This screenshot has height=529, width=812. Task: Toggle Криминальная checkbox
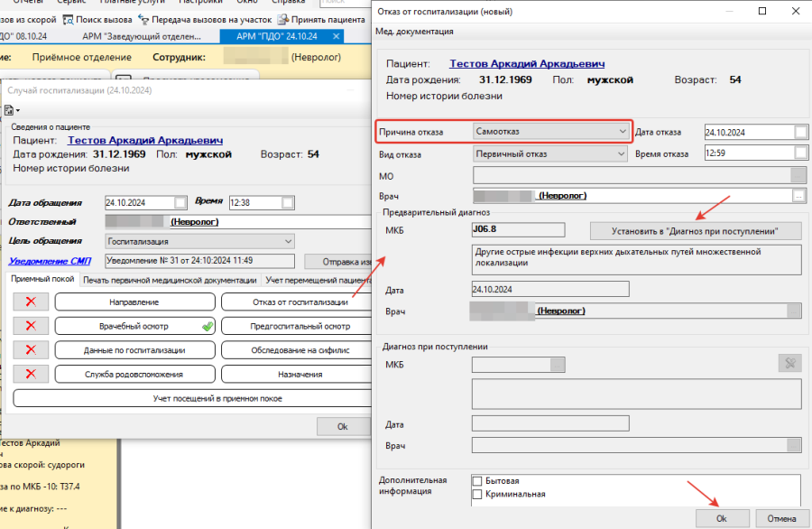(477, 495)
